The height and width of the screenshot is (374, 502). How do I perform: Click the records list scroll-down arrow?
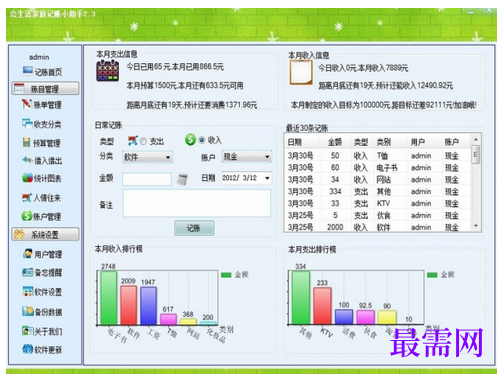476,226
